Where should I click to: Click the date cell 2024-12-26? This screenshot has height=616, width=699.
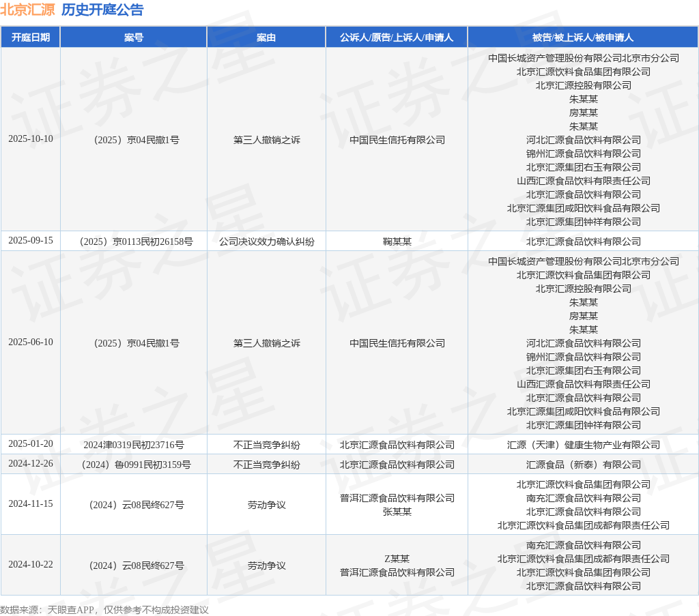point(30,464)
